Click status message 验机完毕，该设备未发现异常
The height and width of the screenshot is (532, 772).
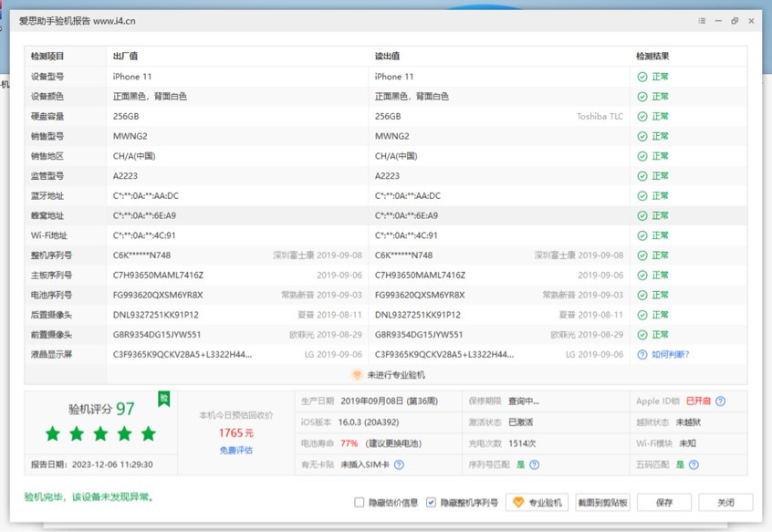pyautogui.click(x=89, y=497)
